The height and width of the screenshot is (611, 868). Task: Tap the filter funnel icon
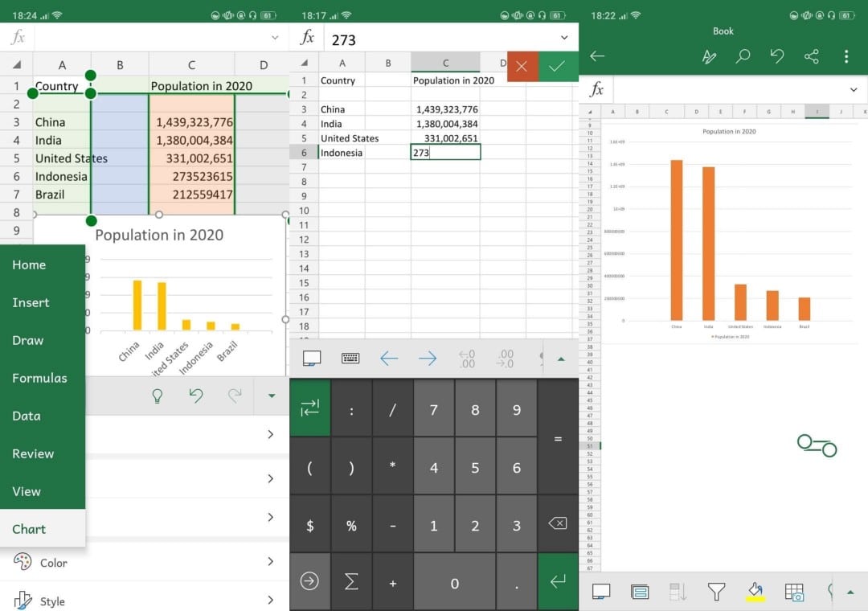click(x=716, y=592)
